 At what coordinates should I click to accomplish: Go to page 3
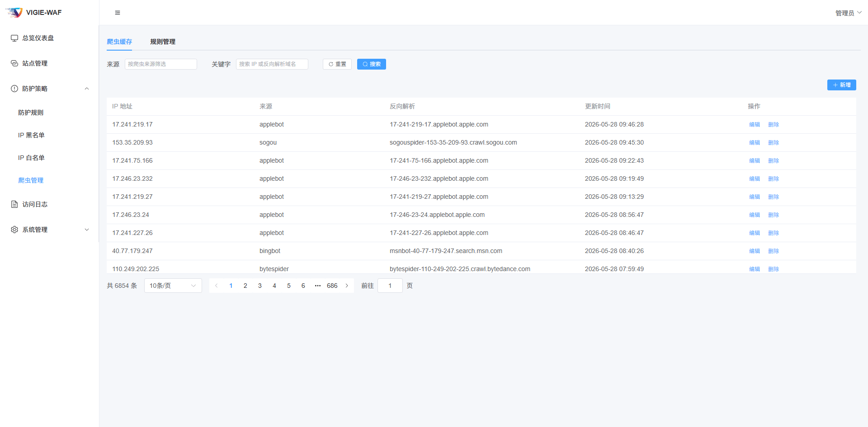tap(260, 286)
